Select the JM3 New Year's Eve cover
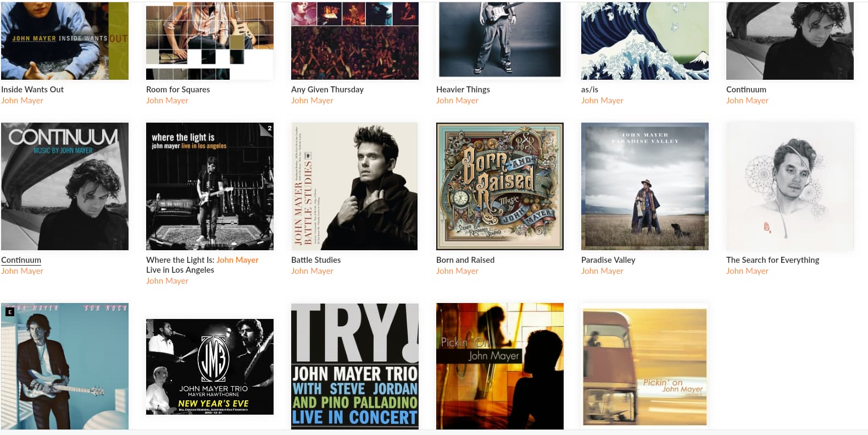This screenshot has height=435, width=868. [210, 367]
